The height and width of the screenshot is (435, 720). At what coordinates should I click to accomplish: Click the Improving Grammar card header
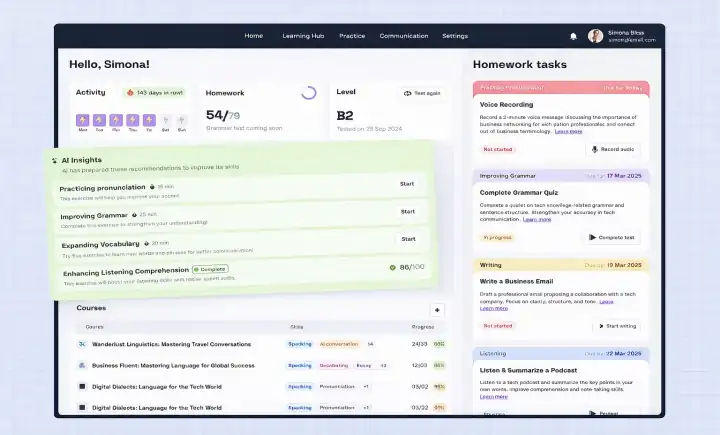[x=561, y=176]
